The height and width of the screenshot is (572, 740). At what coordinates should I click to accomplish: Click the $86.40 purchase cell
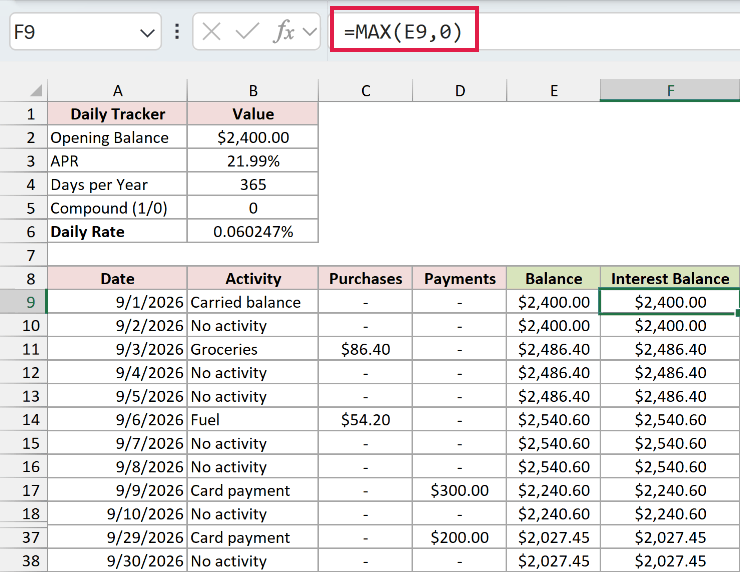366,349
